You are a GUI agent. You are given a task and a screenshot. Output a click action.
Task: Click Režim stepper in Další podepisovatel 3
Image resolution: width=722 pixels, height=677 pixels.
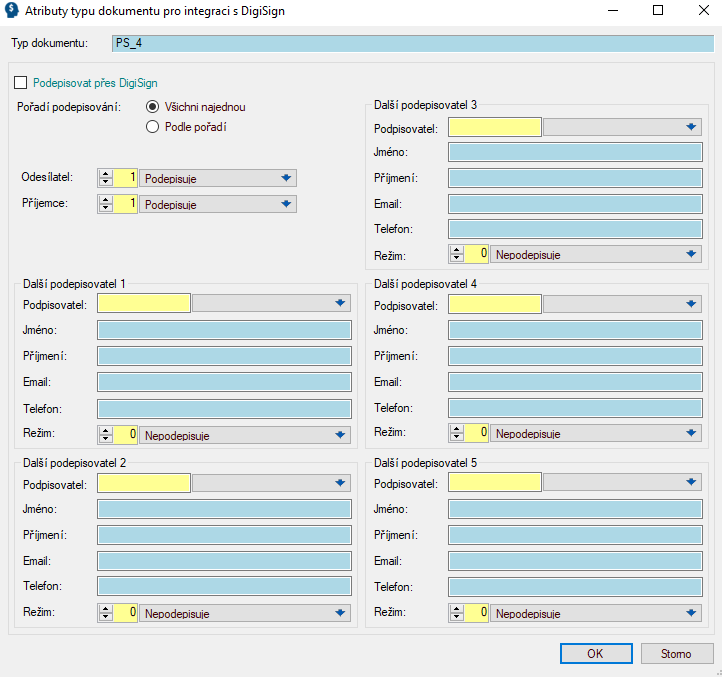pyautogui.click(x=458, y=254)
